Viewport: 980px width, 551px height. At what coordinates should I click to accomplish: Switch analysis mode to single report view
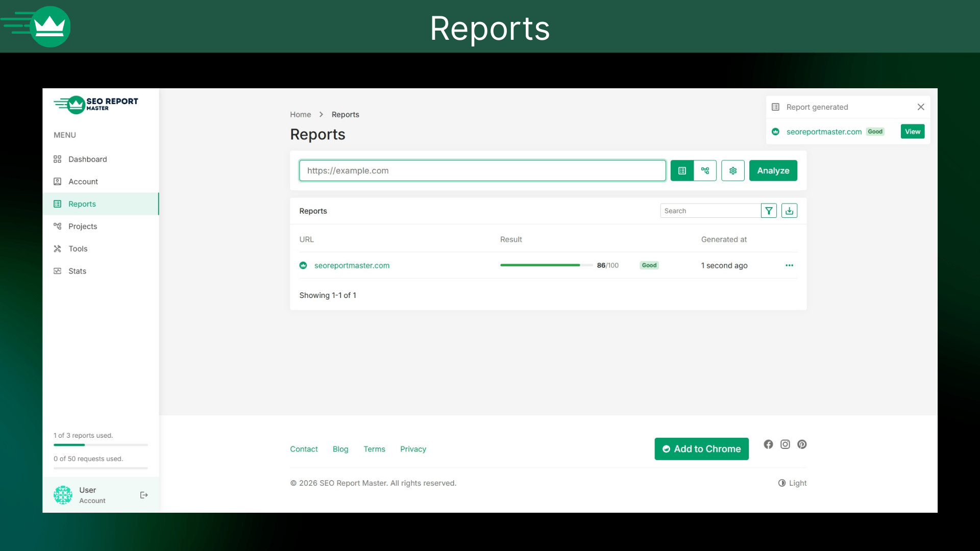point(681,170)
